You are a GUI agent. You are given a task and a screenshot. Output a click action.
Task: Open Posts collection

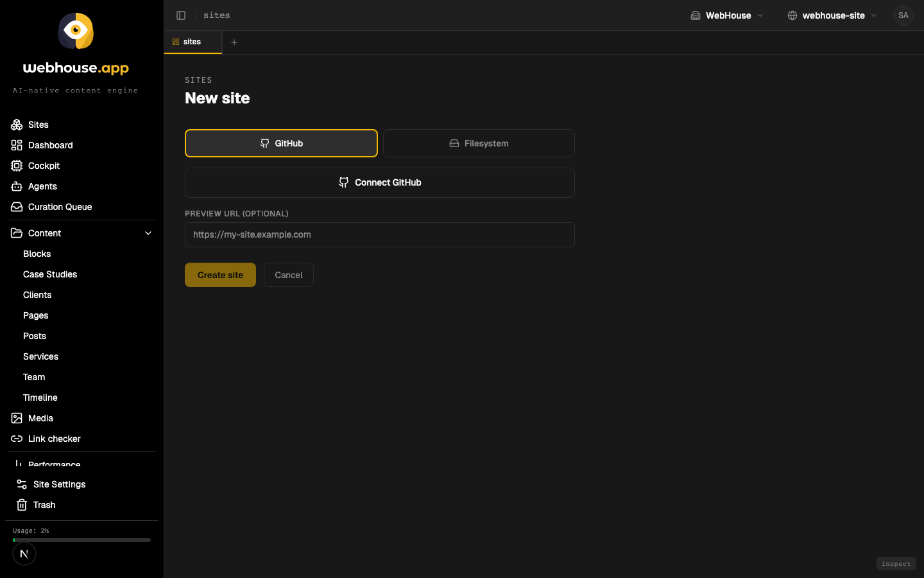point(35,336)
